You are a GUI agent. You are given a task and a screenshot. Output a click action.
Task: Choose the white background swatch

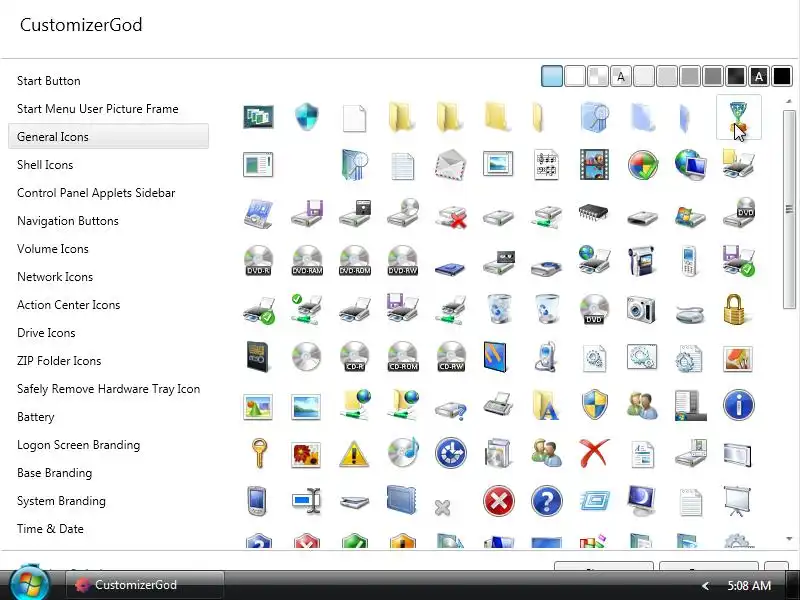(x=575, y=77)
